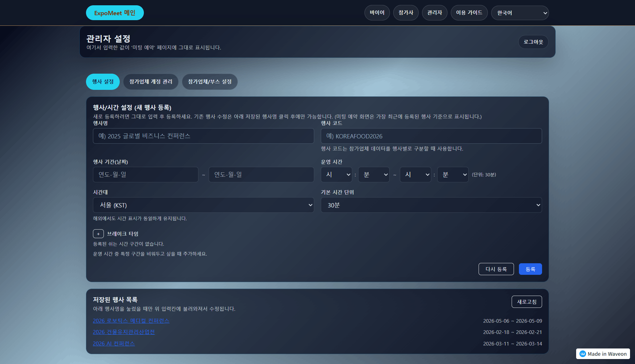
Task: Click the 행사명 input field
Action: click(203, 136)
